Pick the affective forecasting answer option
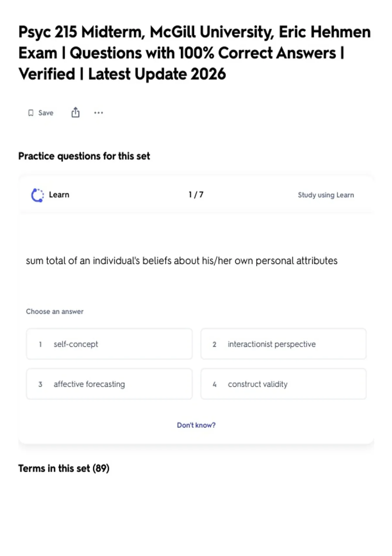 coord(109,384)
